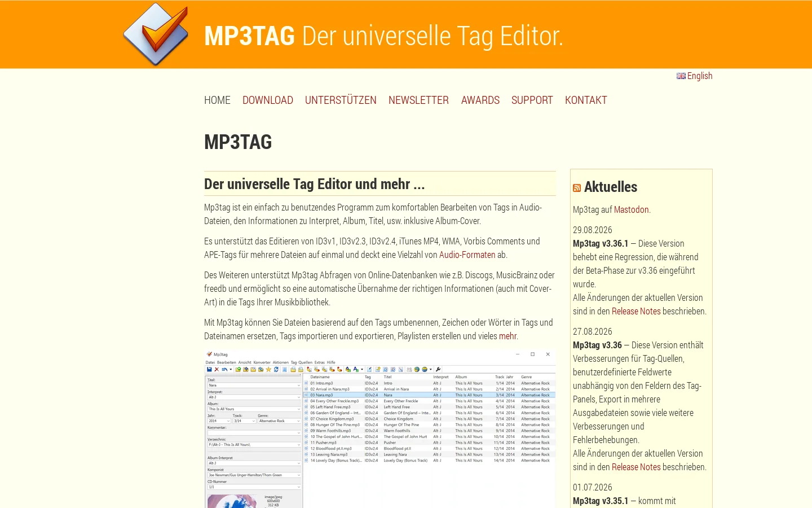Follow the Audio-Formaten link

467,255
